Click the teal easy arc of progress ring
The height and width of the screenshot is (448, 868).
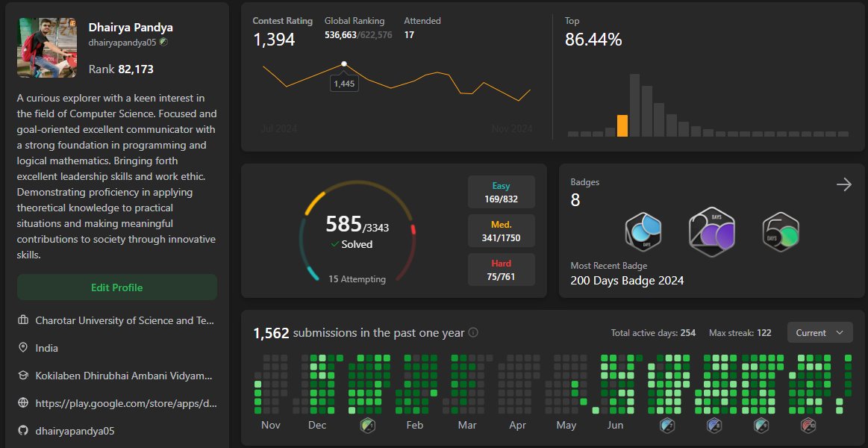312,273
